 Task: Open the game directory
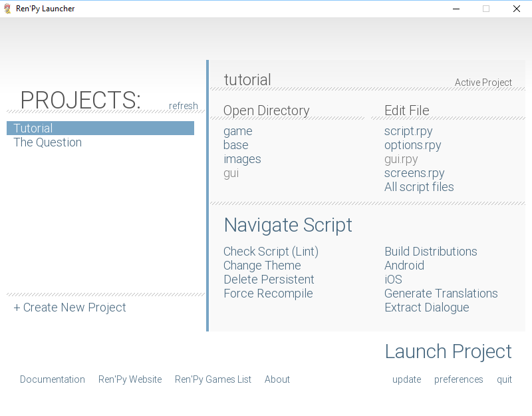(238, 131)
